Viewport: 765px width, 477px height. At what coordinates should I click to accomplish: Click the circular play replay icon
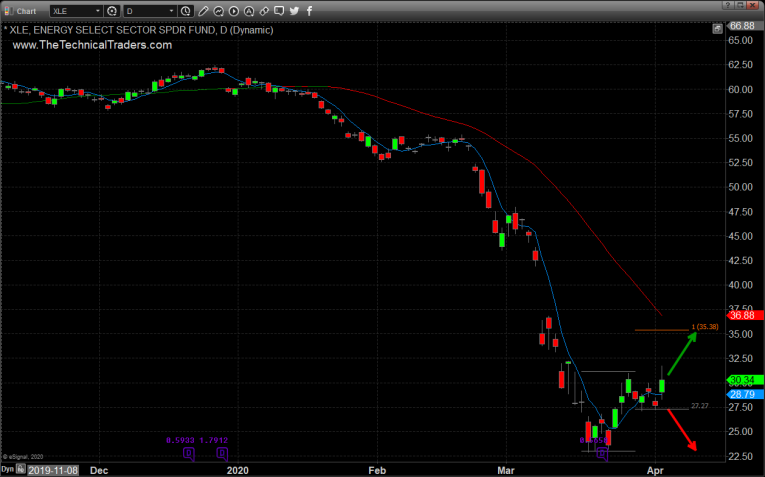(x=233, y=11)
